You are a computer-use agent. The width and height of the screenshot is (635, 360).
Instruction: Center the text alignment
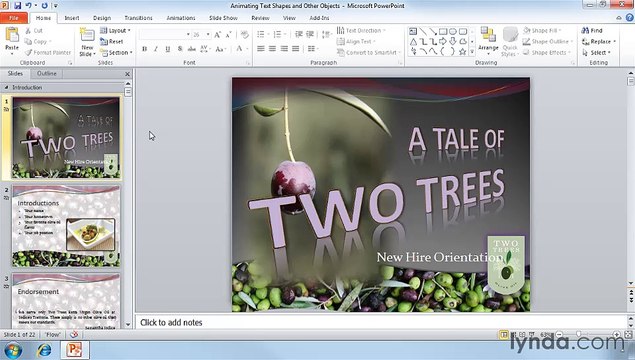(273, 49)
